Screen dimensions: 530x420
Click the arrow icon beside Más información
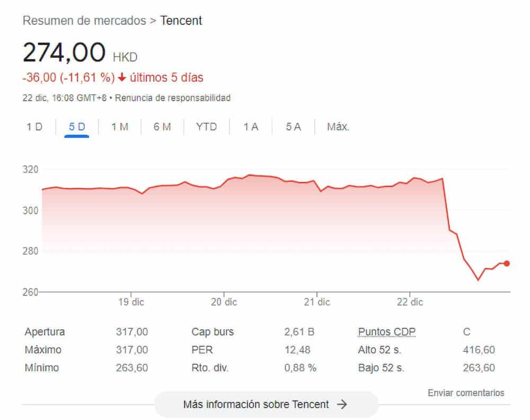pos(342,405)
